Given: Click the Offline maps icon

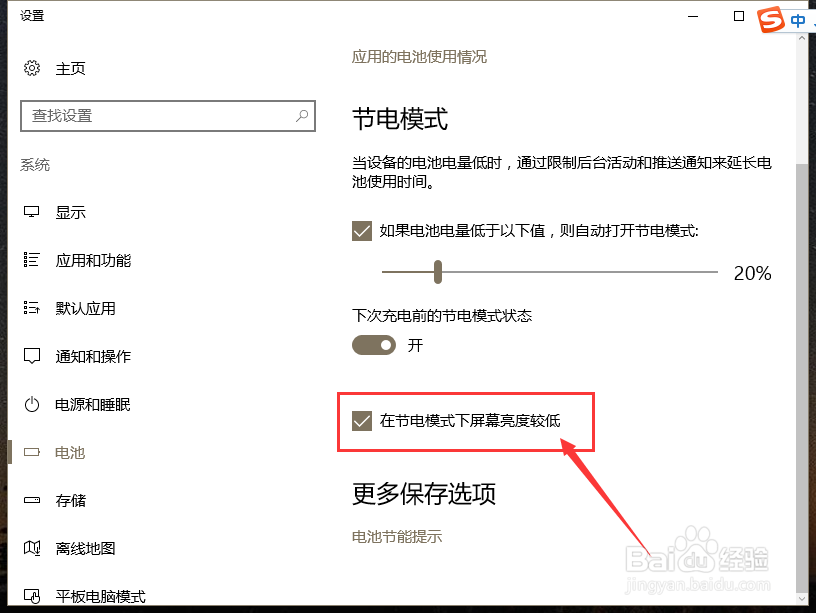Looking at the screenshot, I should pyautogui.click(x=32, y=548).
